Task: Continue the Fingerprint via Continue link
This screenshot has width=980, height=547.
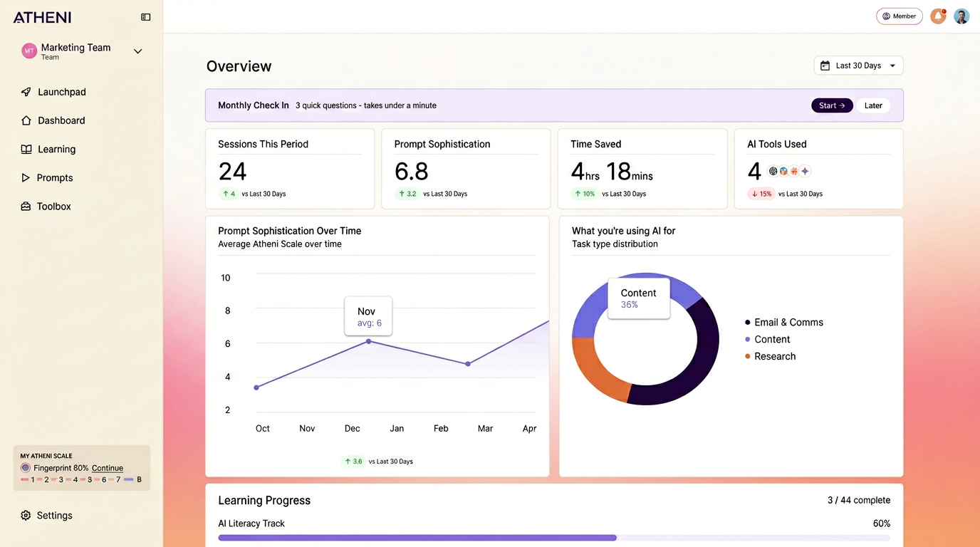Action: pyautogui.click(x=108, y=468)
